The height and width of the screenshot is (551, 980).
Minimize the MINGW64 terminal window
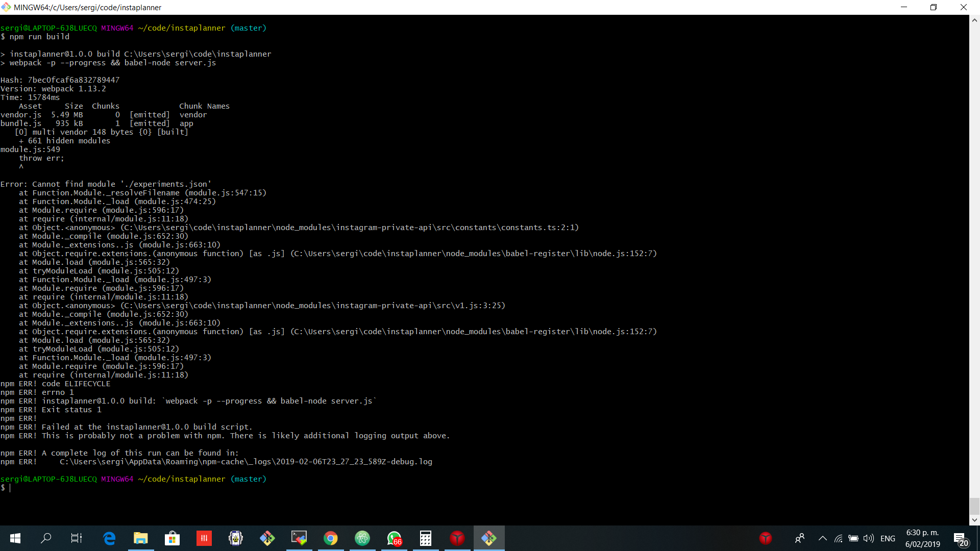point(904,7)
